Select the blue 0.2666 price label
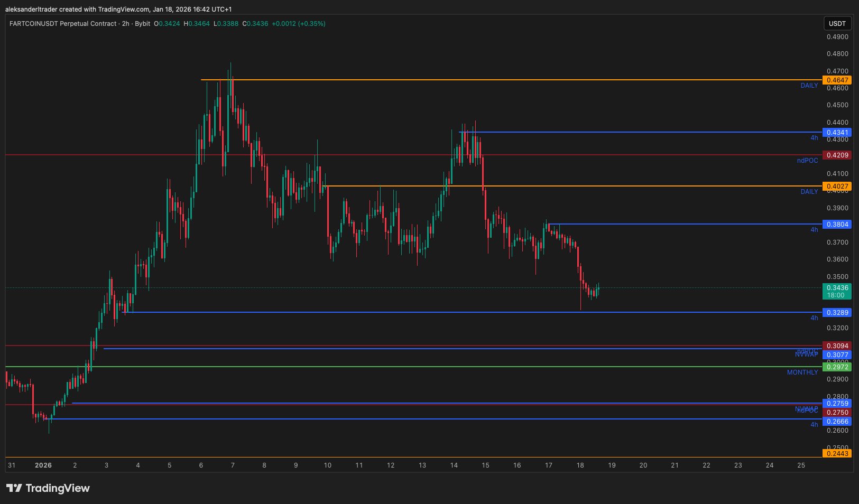Viewport: 859px width, 504px height. click(x=837, y=422)
